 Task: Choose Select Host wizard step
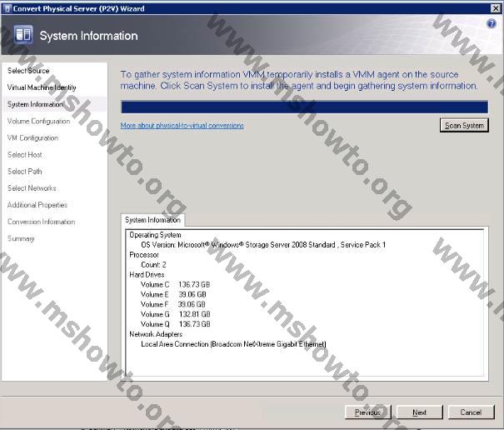pyautogui.click(x=25, y=155)
